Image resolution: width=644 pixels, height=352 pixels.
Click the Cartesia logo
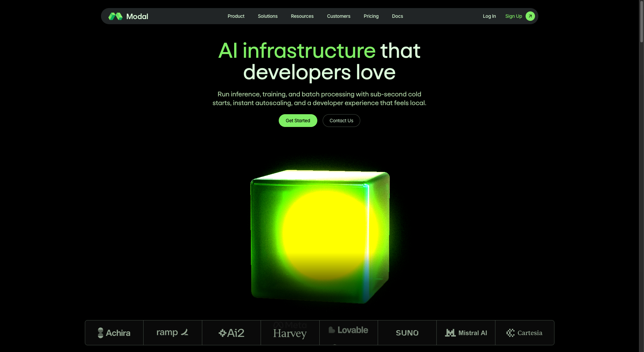click(x=524, y=333)
